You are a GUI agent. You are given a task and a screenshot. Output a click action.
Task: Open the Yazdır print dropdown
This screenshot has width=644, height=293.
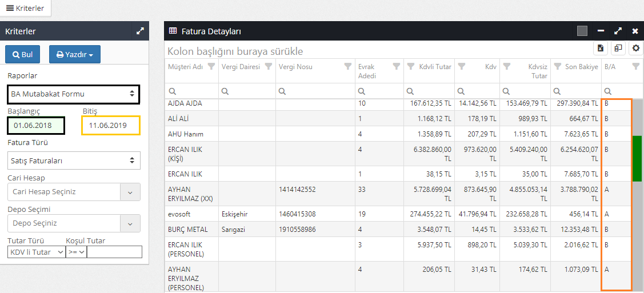pos(75,54)
